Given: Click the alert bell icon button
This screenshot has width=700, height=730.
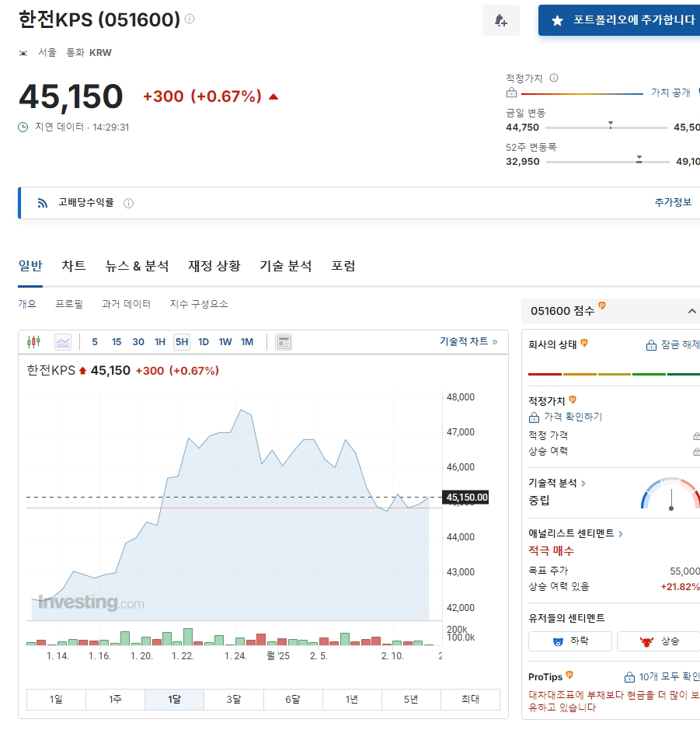Looking at the screenshot, I should 501,20.
